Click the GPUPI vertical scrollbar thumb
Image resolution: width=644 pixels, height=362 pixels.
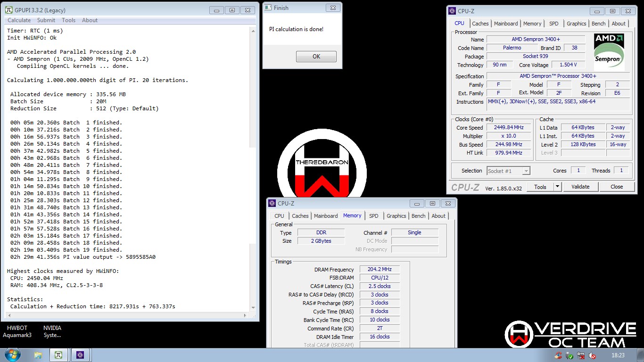coord(253,196)
